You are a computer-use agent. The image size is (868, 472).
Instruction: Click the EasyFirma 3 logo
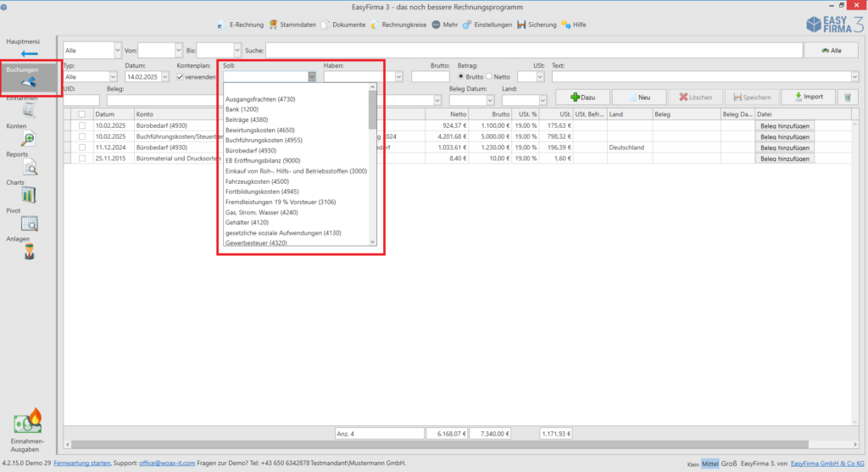pos(834,25)
